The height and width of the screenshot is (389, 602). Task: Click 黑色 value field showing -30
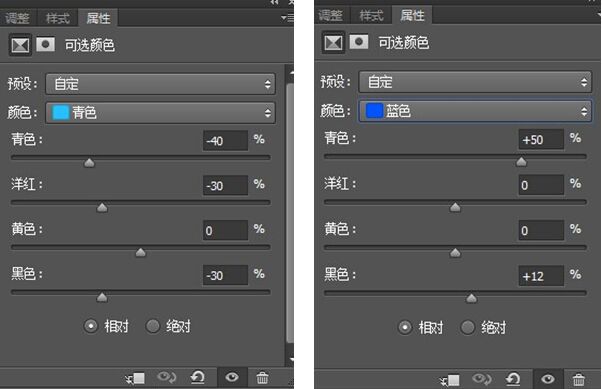coord(225,275)
